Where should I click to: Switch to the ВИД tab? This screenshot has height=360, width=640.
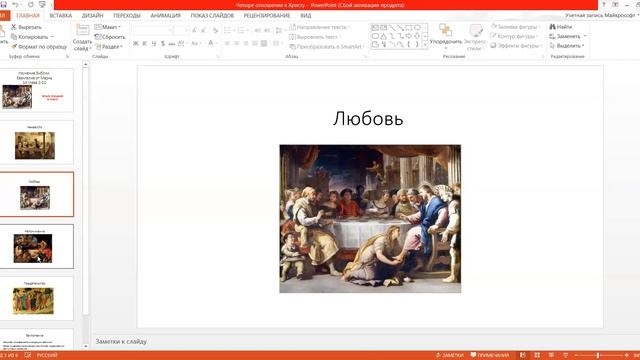306,16
